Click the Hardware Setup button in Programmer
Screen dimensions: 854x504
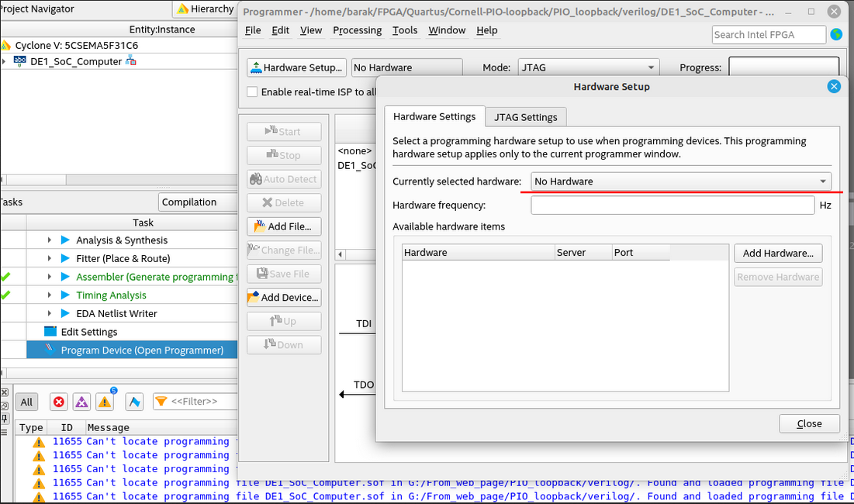pyautogui.click(x=296, y=67)
